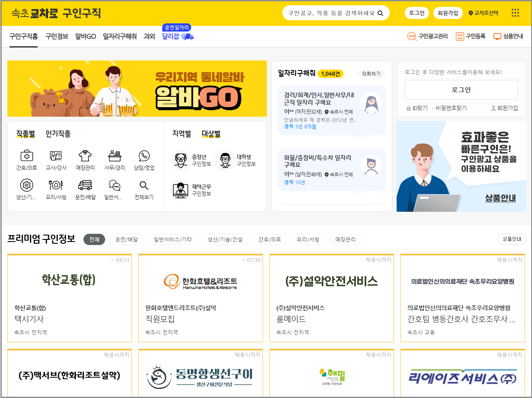Image resolution: width=532 pixels, height=398 pixels.
Task: Select the 매장관리 shirt icon
Action: [85, 159]
